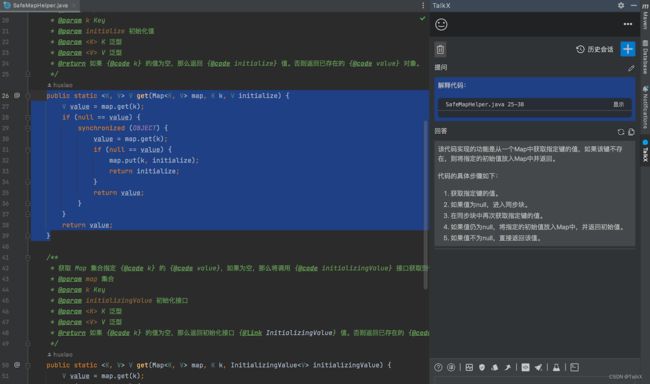
Task: Regenerate the answer with refresh icon
Action: click(x=621, y=132)
